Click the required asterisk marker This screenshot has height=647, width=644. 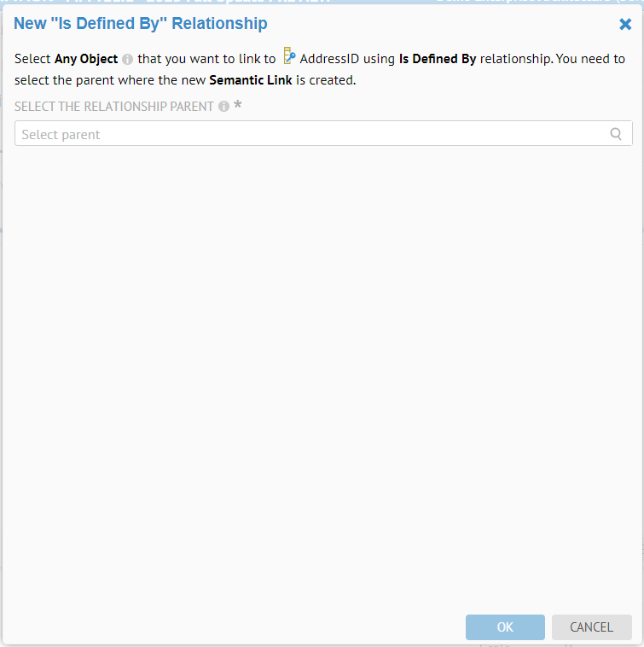coord(238,106)
